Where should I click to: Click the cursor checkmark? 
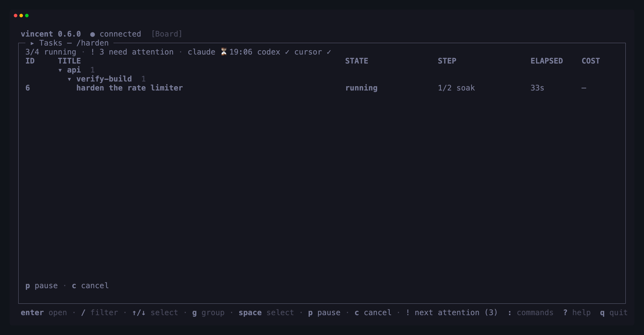coord(329,52)
